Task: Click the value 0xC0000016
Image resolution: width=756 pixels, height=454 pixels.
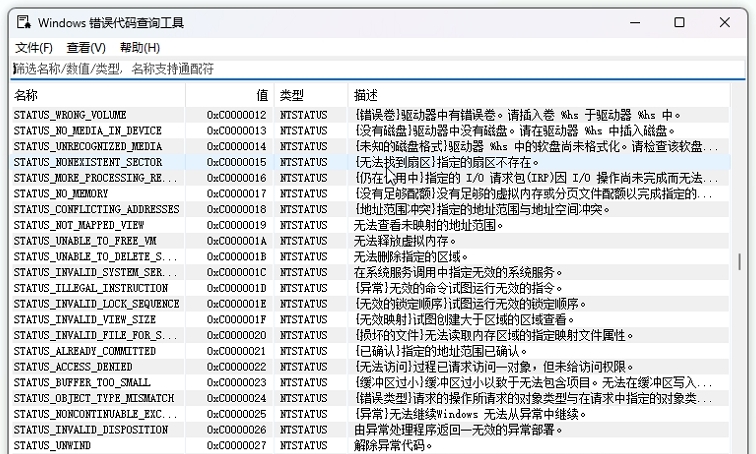Action: [236, 178]
